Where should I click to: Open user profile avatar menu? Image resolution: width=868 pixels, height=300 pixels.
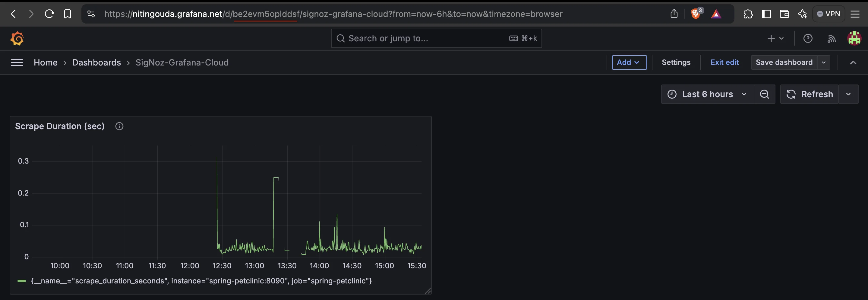[x=854, y=38]
